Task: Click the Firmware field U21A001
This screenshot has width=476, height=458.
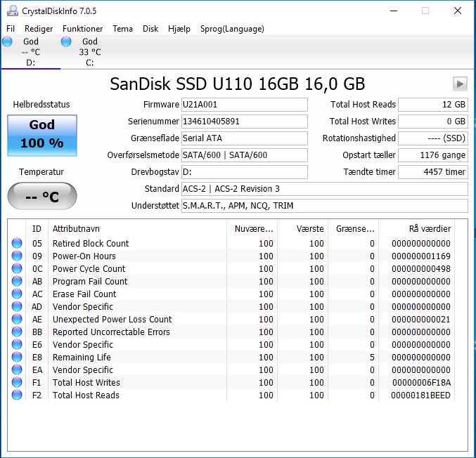Action: pyautogui.click(x=245, y=105)
